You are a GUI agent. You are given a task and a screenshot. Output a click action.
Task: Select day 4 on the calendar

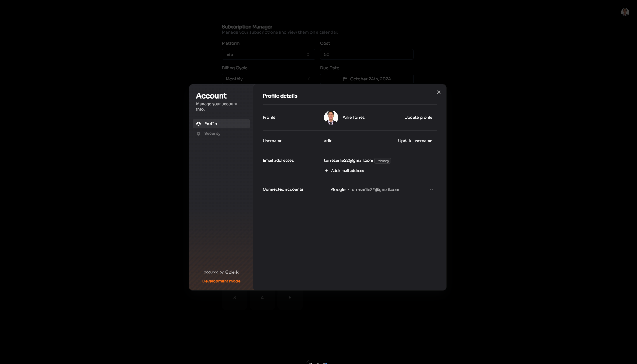[262, 298]
